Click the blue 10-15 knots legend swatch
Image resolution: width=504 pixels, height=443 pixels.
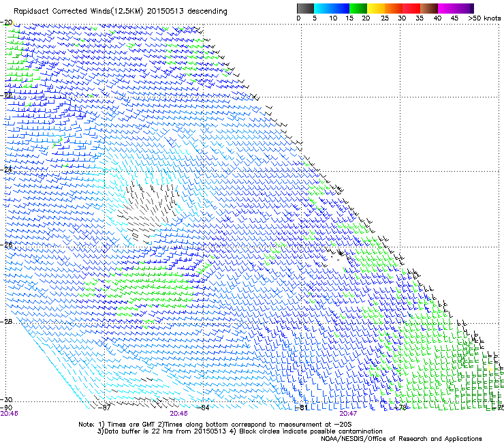[341, 8]
